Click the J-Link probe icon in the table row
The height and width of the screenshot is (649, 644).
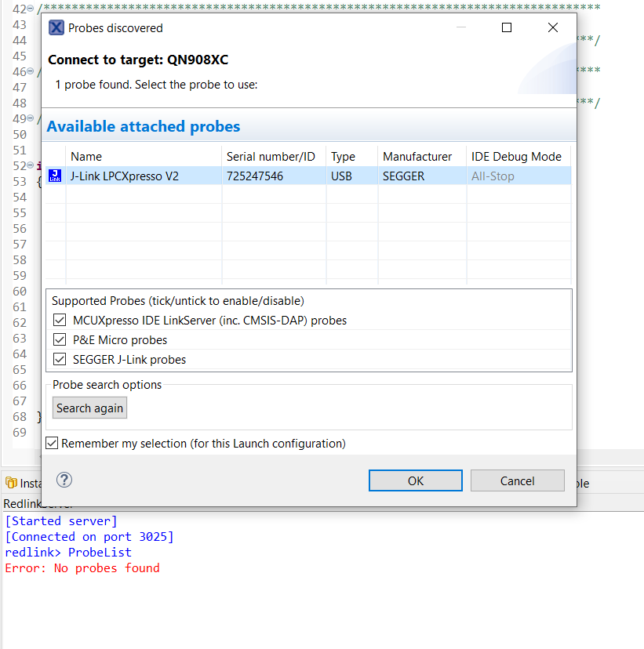pos(55,176)
